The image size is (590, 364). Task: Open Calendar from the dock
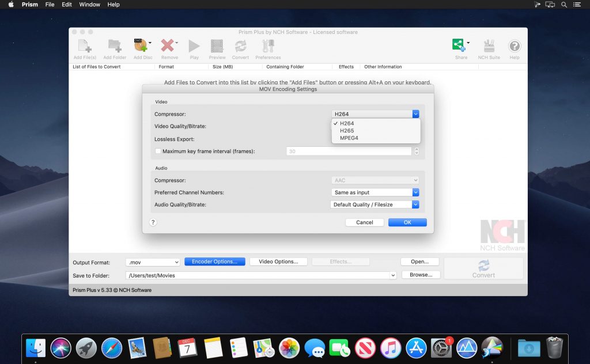[x=187, y=348]
